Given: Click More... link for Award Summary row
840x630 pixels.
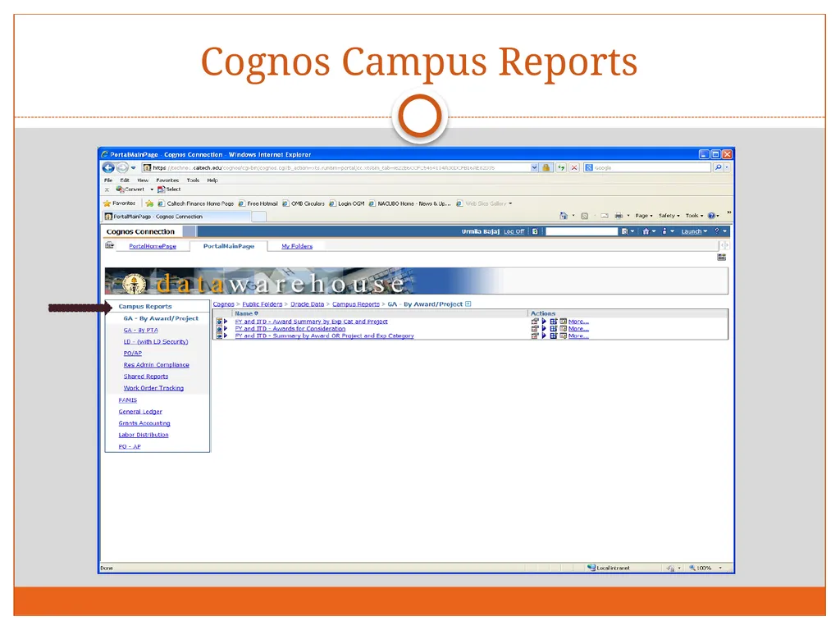Looking at the screenshot, I should (578, 322).
